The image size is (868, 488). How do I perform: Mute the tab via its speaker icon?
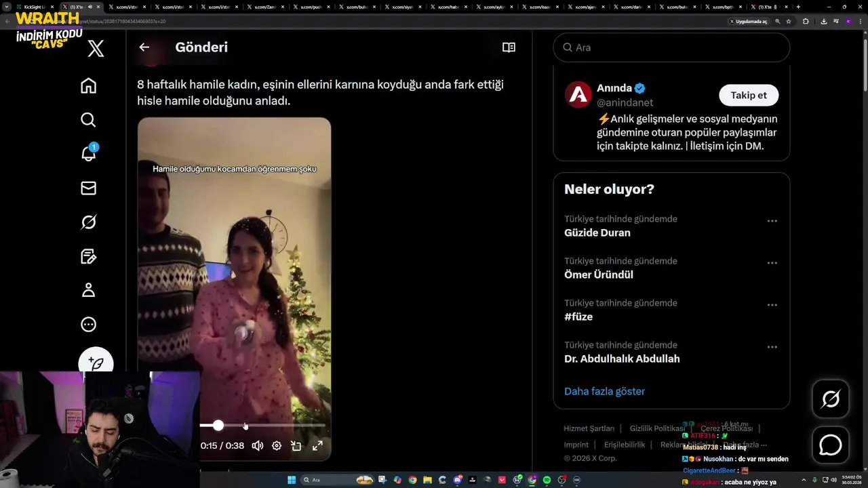pos(90,7)
